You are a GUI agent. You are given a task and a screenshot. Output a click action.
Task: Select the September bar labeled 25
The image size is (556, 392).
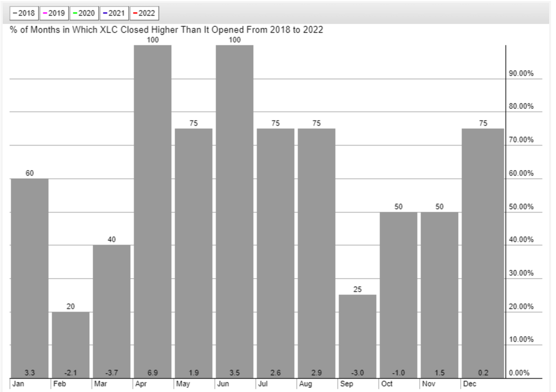pyautogui.click(x=358, y=336)
